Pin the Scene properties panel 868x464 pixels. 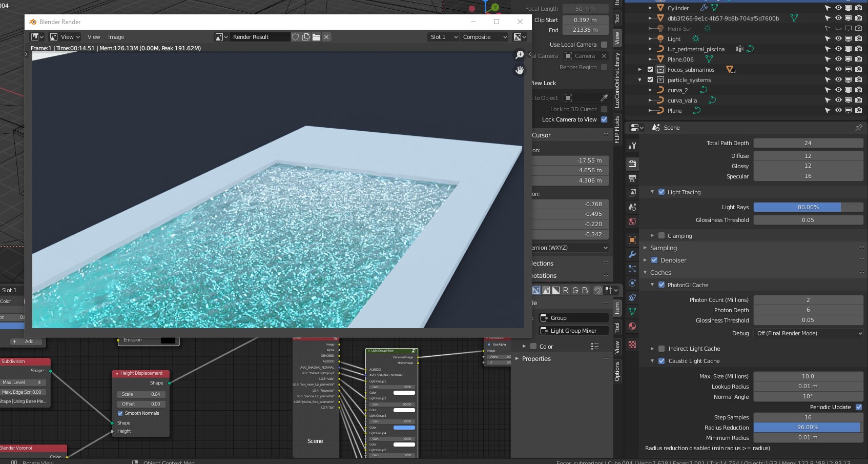859,128
